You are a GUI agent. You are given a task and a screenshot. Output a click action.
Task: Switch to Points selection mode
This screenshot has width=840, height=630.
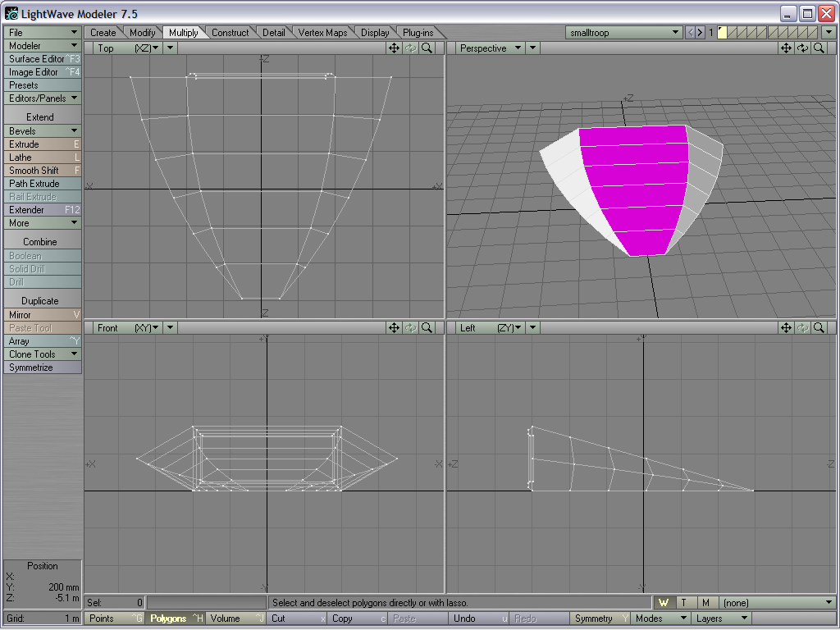(x=115, y=619)
